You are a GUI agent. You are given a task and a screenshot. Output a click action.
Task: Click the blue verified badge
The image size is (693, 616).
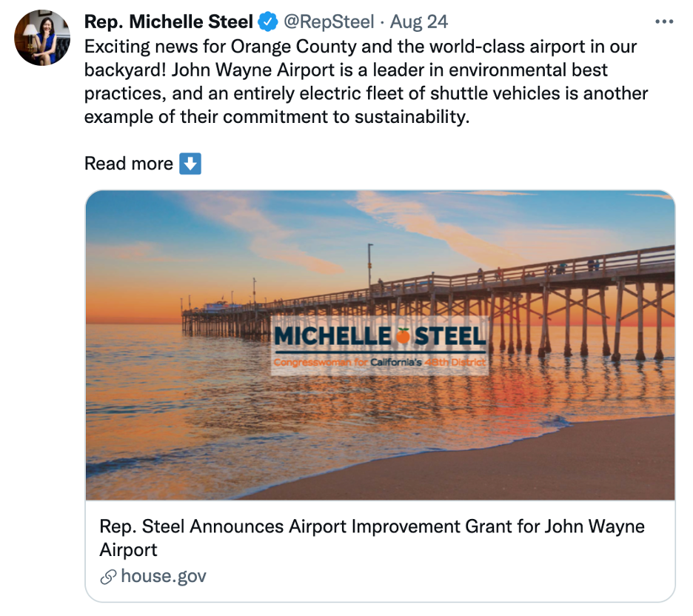click(x=267, y=22)
